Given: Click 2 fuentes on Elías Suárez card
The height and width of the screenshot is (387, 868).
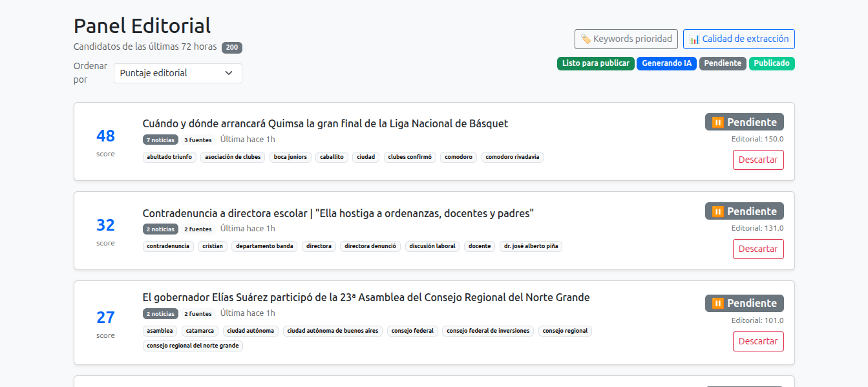Looking at the screenshot, I should (198, 313).
